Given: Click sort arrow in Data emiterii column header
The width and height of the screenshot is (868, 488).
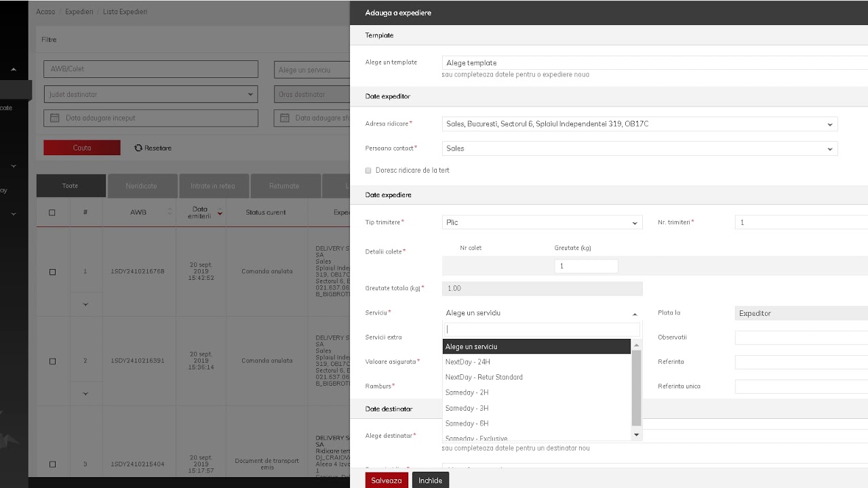Looking at the screenshot, I should click(x=220, y=213).
